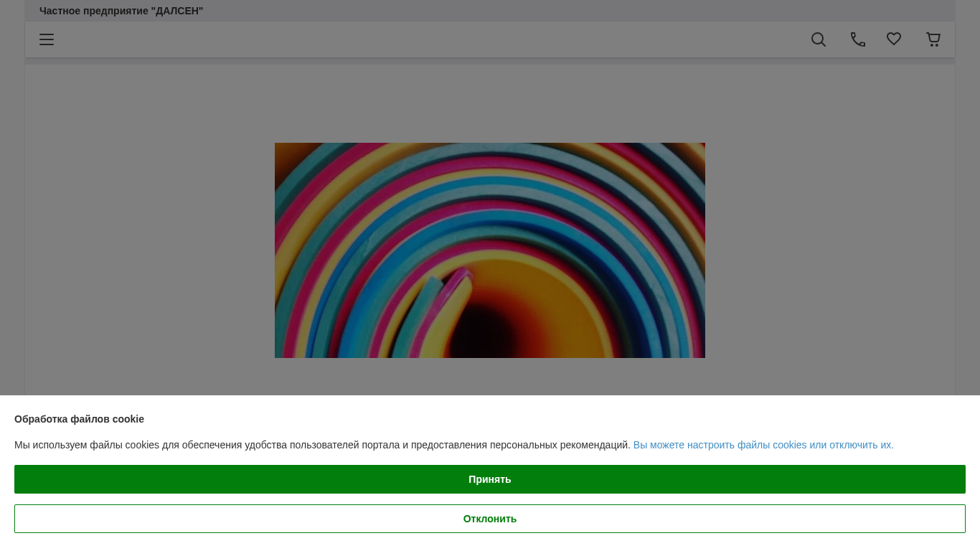Viewport: 980px width, 551px height.
Task: Open the shopping cart icon
Action: pos(933,39)
